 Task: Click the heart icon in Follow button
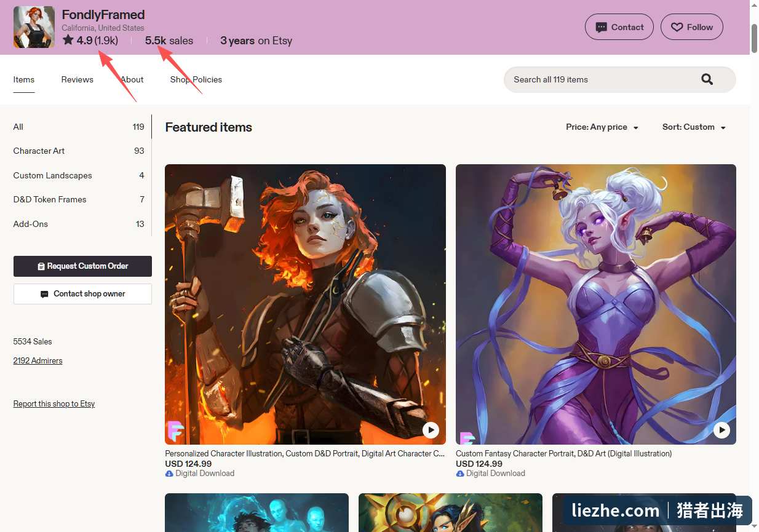(x=677, y=27)
